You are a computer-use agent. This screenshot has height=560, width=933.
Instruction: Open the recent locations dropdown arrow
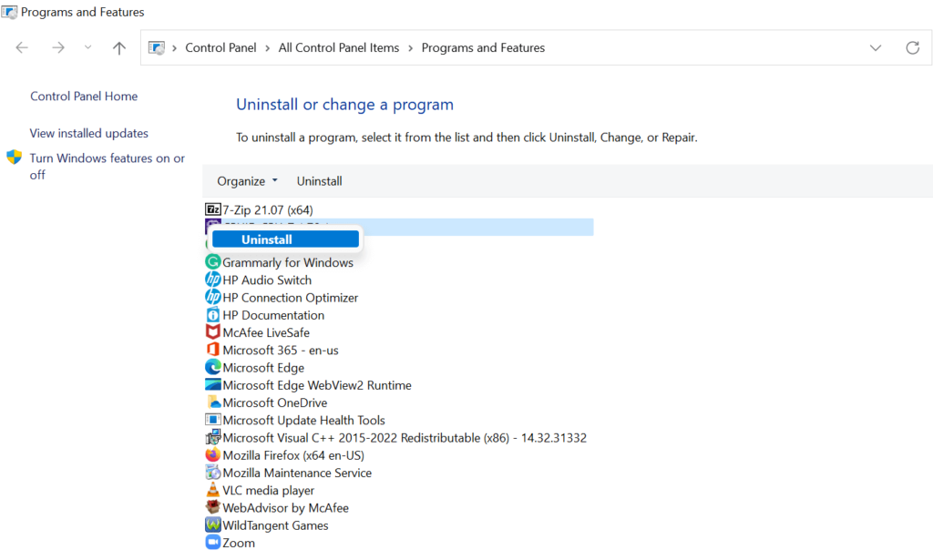(88, 47)
